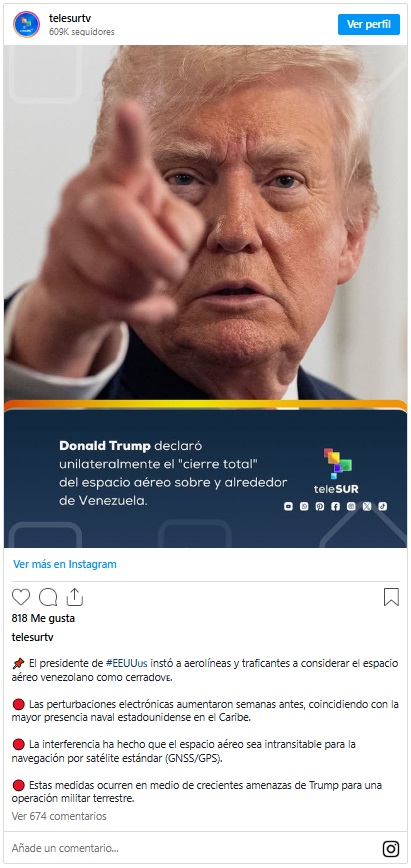Click the Pinterest icon in the banner
Viewport: 411px width, 868px height.
click(320, 506)
